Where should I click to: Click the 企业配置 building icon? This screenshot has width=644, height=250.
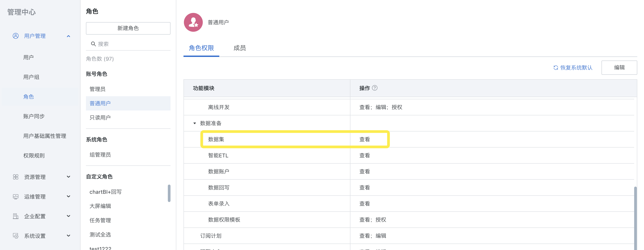(x=15, y=216)
